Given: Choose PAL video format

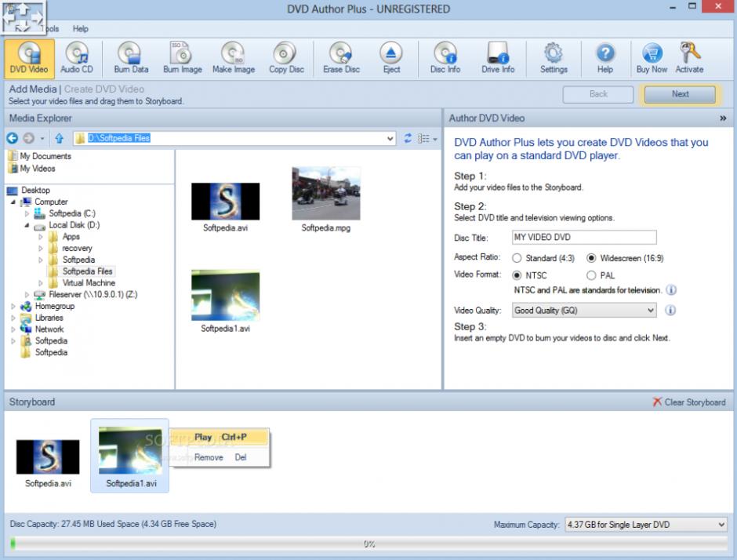Looking at the screenshot, I should 591,275.
